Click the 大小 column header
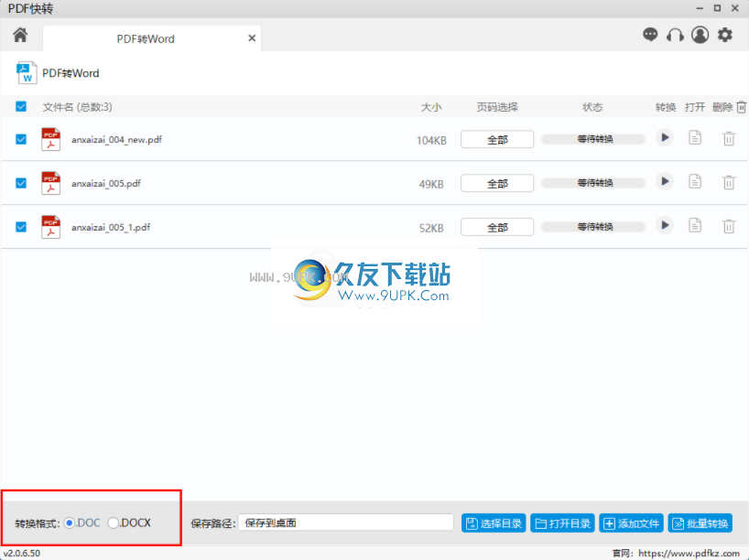The width and height of the screenshot is (749, 560). (x=431, y=107)
